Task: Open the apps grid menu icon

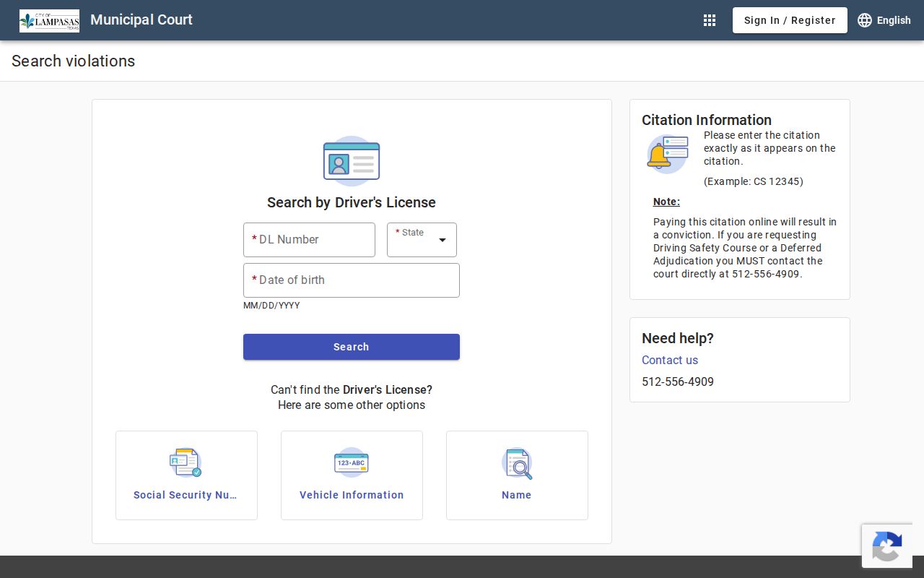Action: tap(710, 20)
